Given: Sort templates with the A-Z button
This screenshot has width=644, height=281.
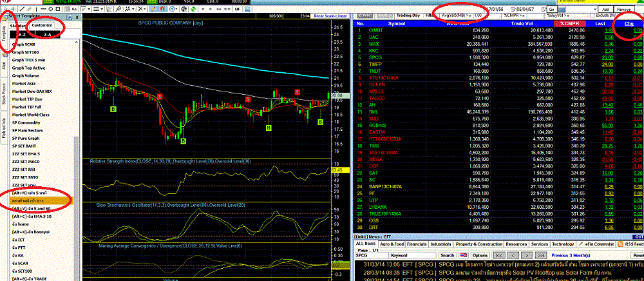Looking at the screenshot, I should (22, 35).
